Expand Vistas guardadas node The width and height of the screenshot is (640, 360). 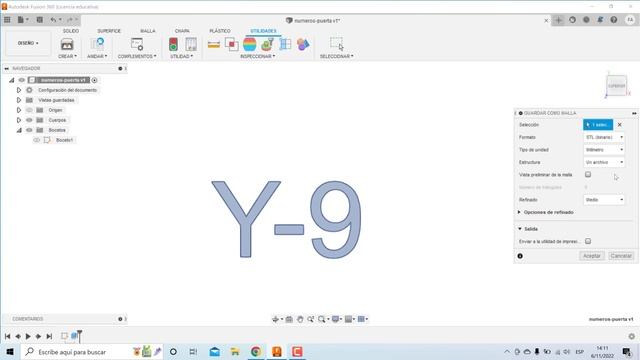pos(19,100)
